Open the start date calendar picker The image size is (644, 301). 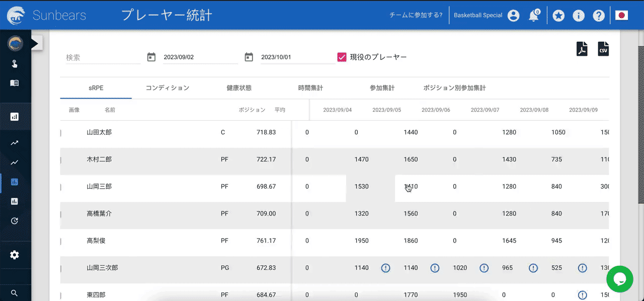click(x=151, y=57)
